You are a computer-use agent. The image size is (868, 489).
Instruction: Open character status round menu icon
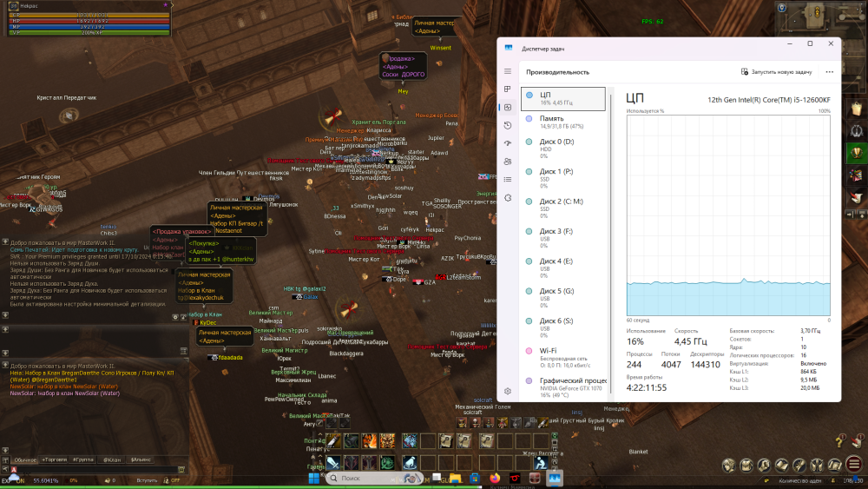click(728, 466)
